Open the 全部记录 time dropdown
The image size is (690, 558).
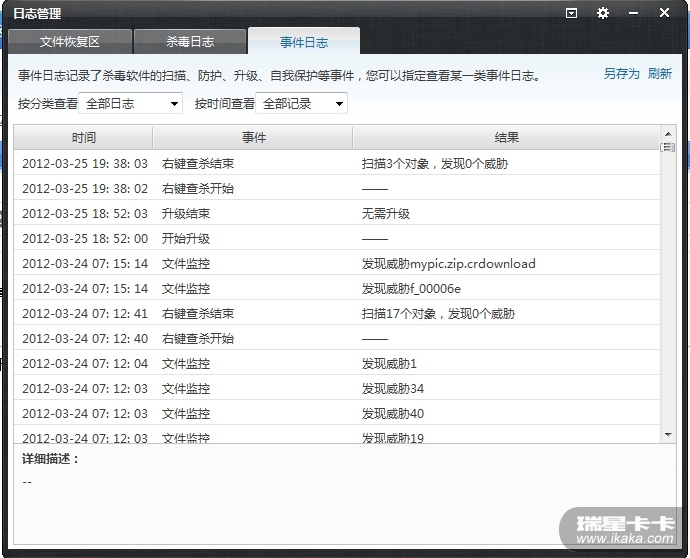[x=301, y=103]
